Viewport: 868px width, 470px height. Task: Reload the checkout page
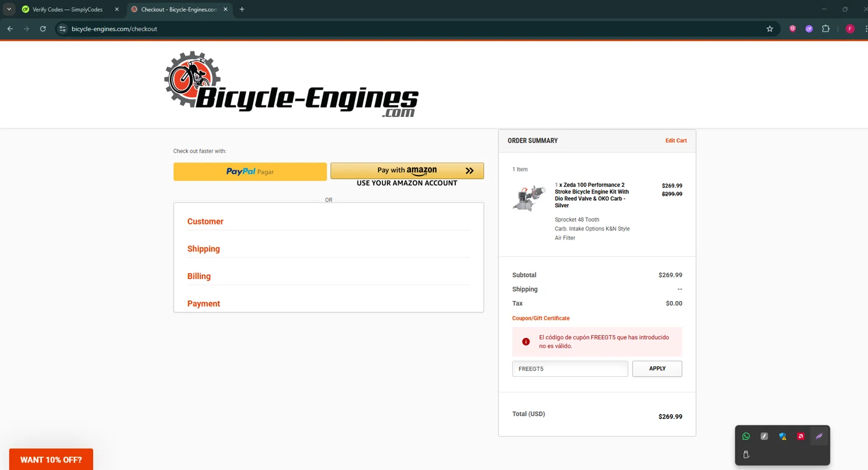click(x=43, y=28)
